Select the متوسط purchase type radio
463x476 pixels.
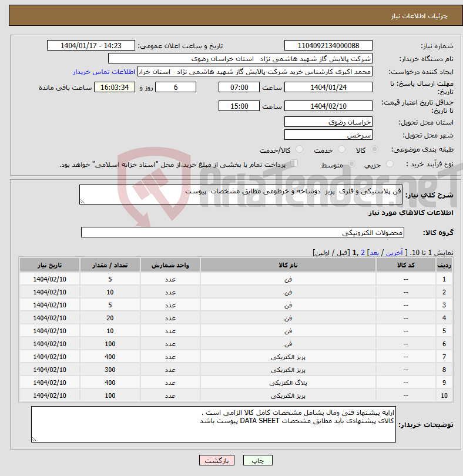pos(351,164)
